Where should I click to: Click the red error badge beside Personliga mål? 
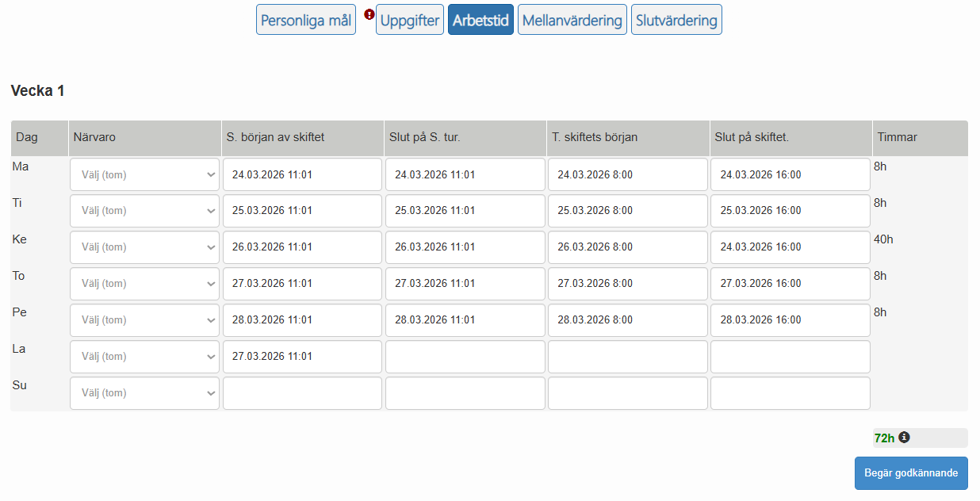(369, 13)
